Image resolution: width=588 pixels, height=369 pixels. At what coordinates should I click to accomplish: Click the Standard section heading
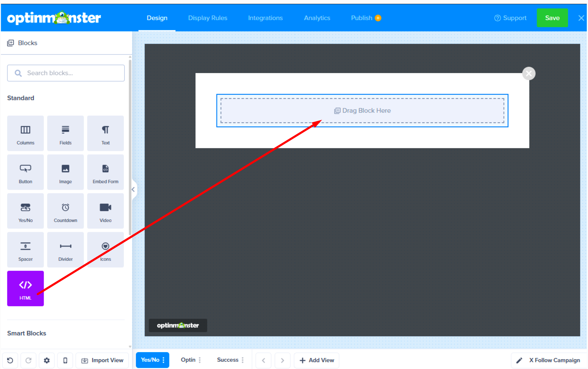point(21,98)
